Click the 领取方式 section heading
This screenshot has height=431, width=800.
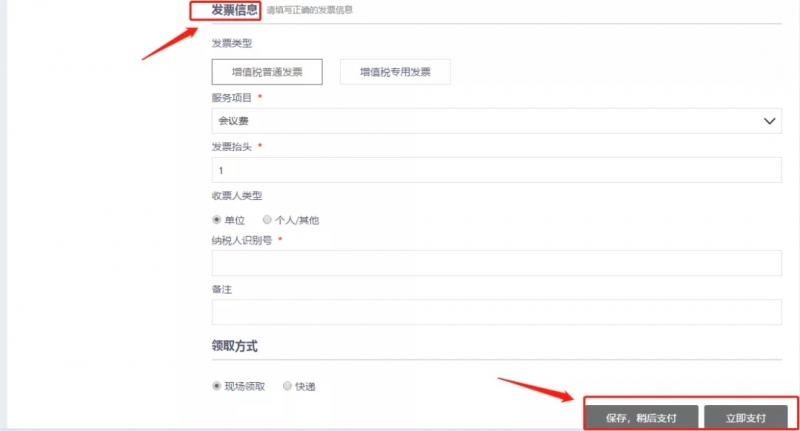pyautogui.click(x=234, y=346)
